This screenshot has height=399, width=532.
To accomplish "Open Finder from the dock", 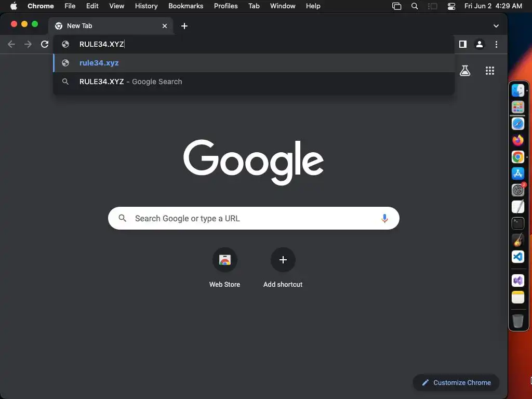I will coord(518,90).
